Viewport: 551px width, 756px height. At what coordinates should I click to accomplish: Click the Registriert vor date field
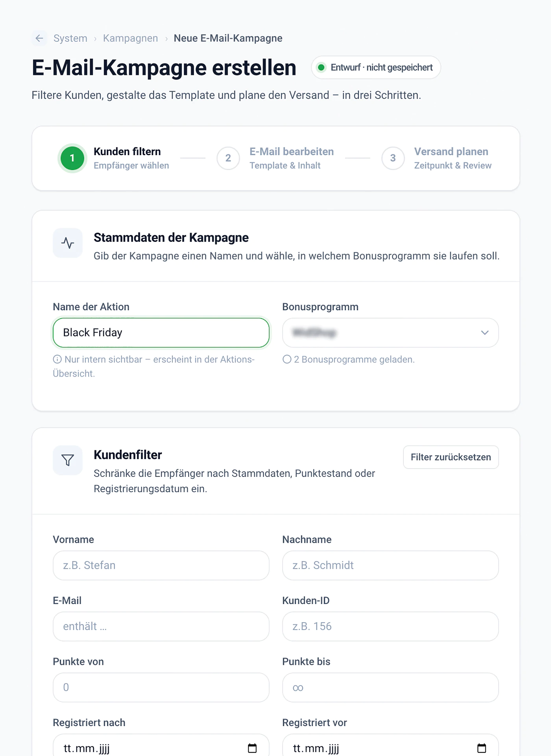click(390, 745)
